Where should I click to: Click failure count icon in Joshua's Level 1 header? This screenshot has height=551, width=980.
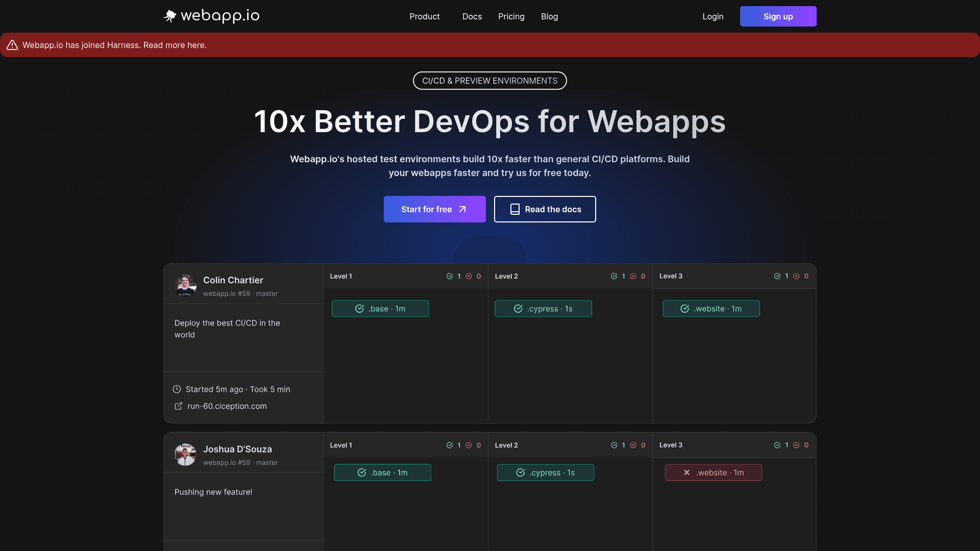469,445
